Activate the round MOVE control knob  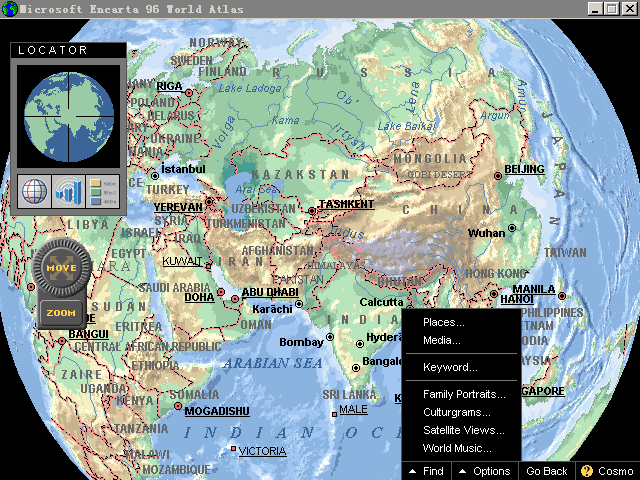point(62,268)
